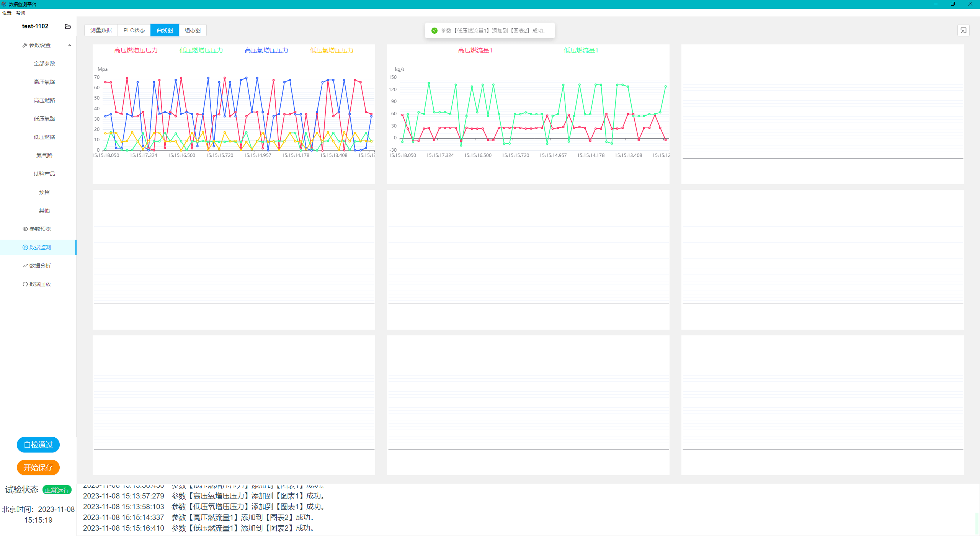Viewport: 980px width, 536px height.
Task: Click the open folder icon beside test-1102
Action: click(68, 26)
